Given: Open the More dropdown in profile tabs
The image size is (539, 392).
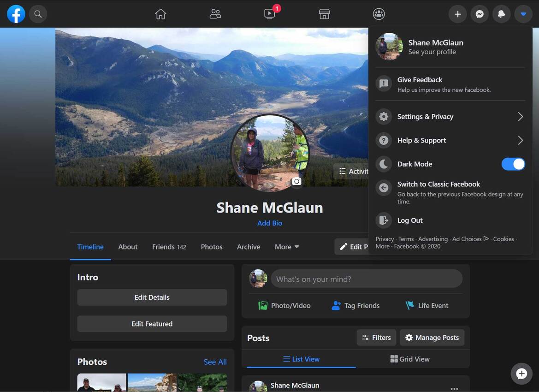Looking at the screenshot, I should pyautogui.click(x=287, y=247).
